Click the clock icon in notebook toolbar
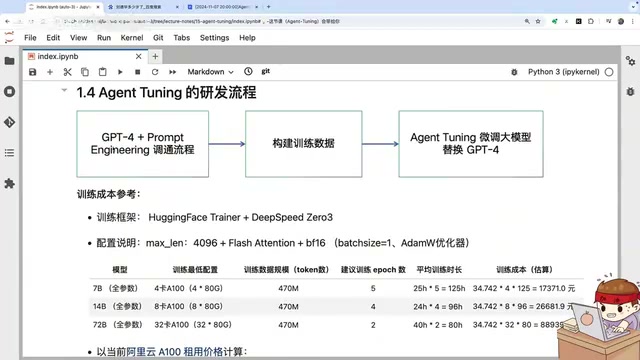 [248, 71]
